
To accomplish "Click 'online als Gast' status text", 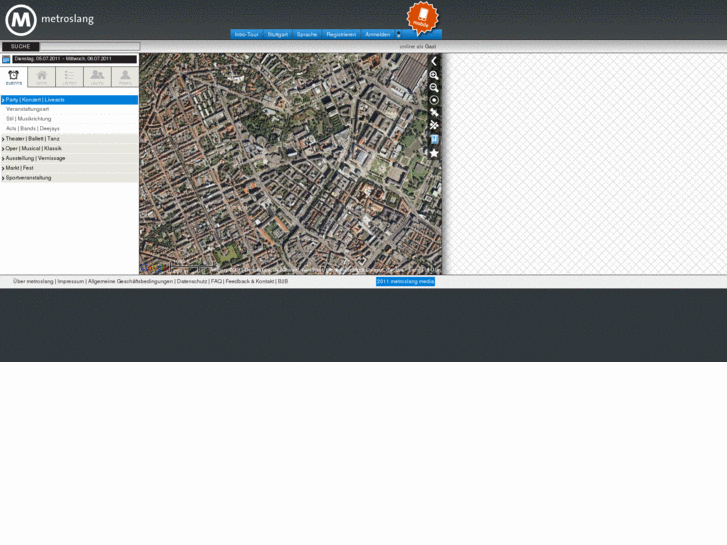I will pos(418,46).
